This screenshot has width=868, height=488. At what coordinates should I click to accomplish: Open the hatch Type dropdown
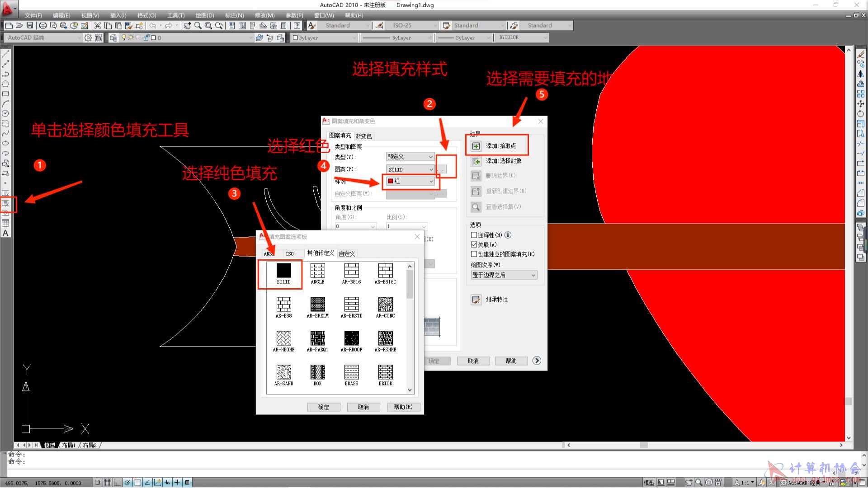point(410,157)
